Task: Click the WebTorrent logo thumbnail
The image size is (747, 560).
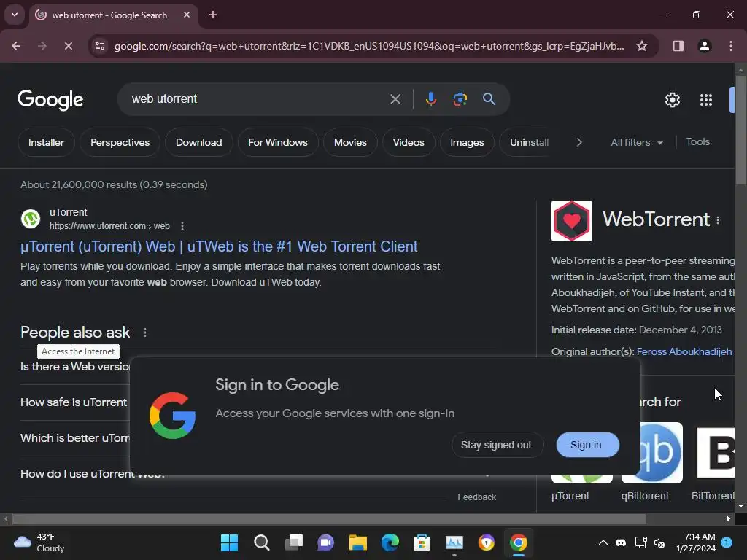Action: tap(572, 221)
